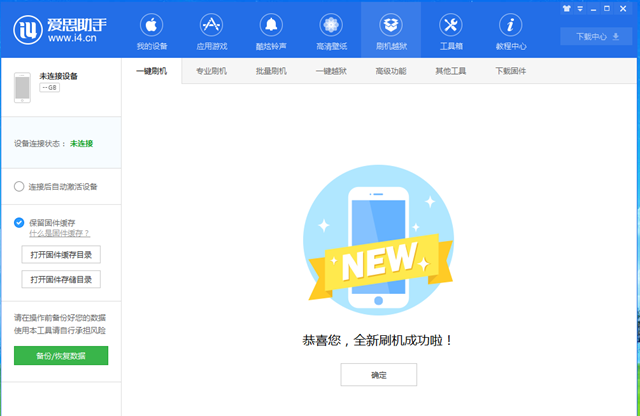Viewport: 640px width, 416px height.
Task: Switch to 一键越狱 tab
Action: (331, 71)
